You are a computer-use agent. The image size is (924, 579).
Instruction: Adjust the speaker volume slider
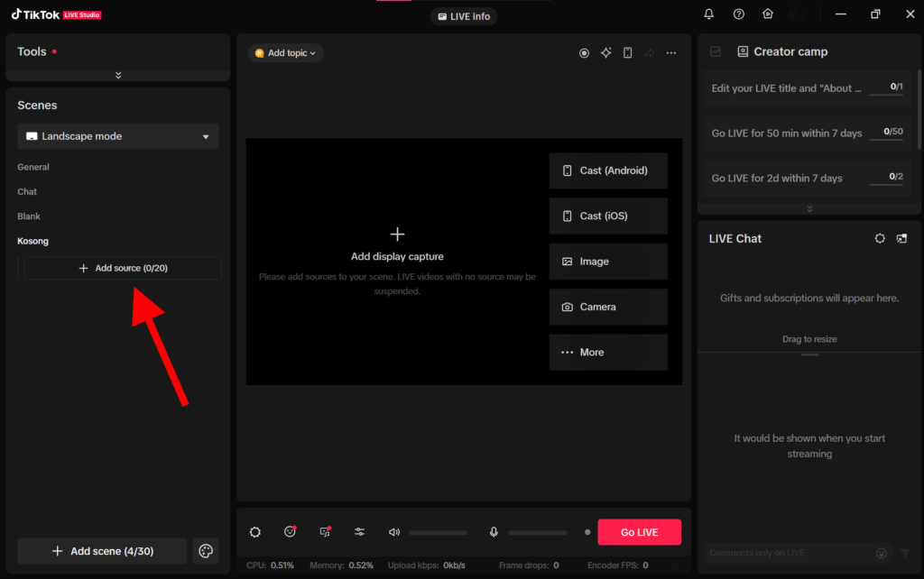click(x=439, y=533)
